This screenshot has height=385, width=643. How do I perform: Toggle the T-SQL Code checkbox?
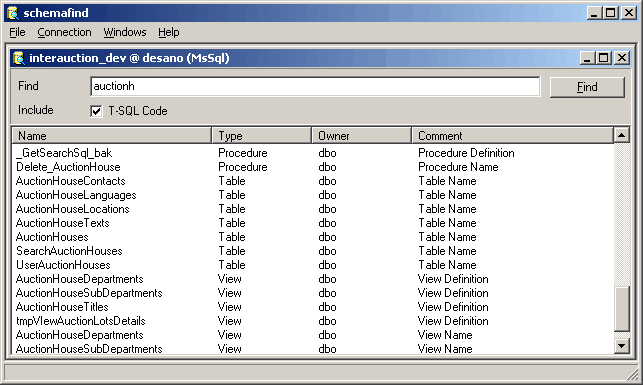click(x=96, y=111)
